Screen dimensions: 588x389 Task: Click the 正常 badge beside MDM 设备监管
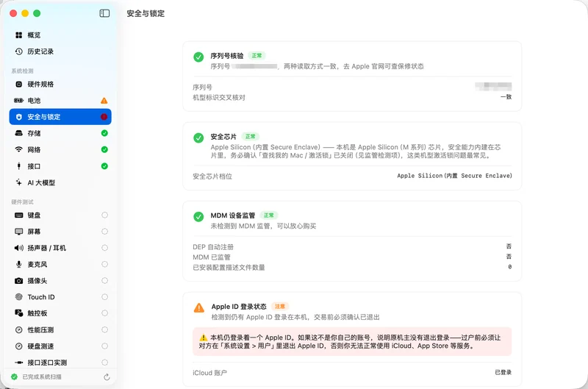268,215
